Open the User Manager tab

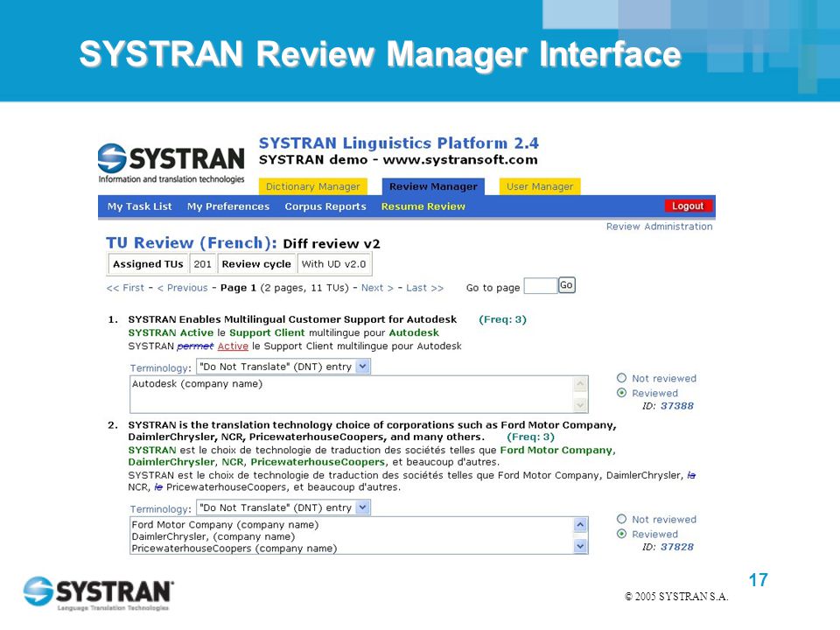pos(540,186)
